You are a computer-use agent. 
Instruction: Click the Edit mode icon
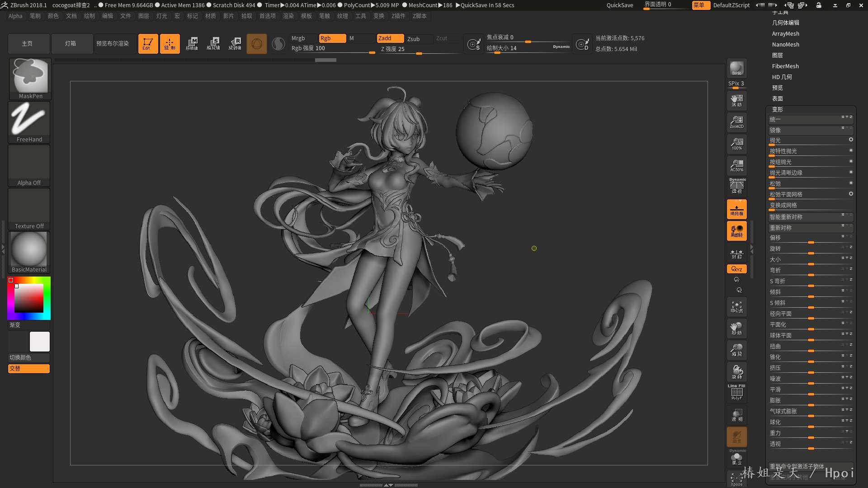(x=148, y=44)
